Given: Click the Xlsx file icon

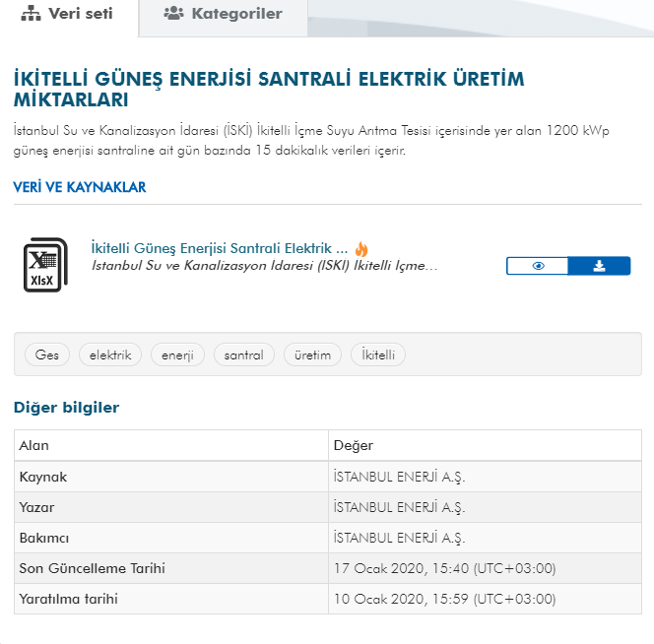Looking at the screenshot, I should click(x=45, y=265).
